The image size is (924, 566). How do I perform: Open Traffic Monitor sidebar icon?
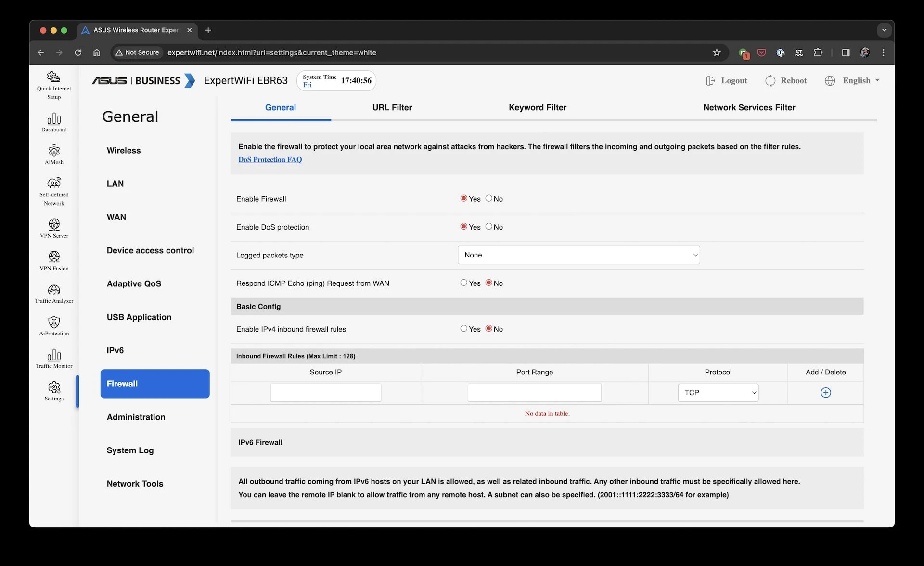[x=54, y=359]
